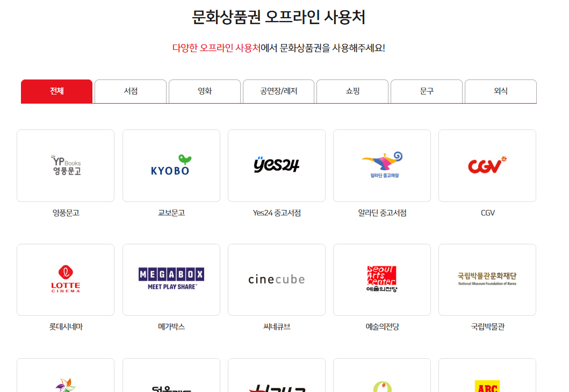
Task: Click the Lotte Cinema logo card
Action: (x=66, y=280)
